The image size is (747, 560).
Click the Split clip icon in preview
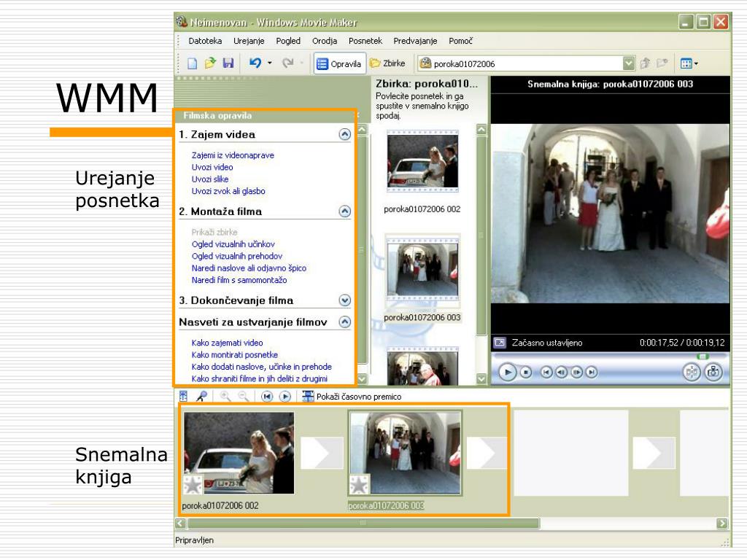[x=692, y=372]
